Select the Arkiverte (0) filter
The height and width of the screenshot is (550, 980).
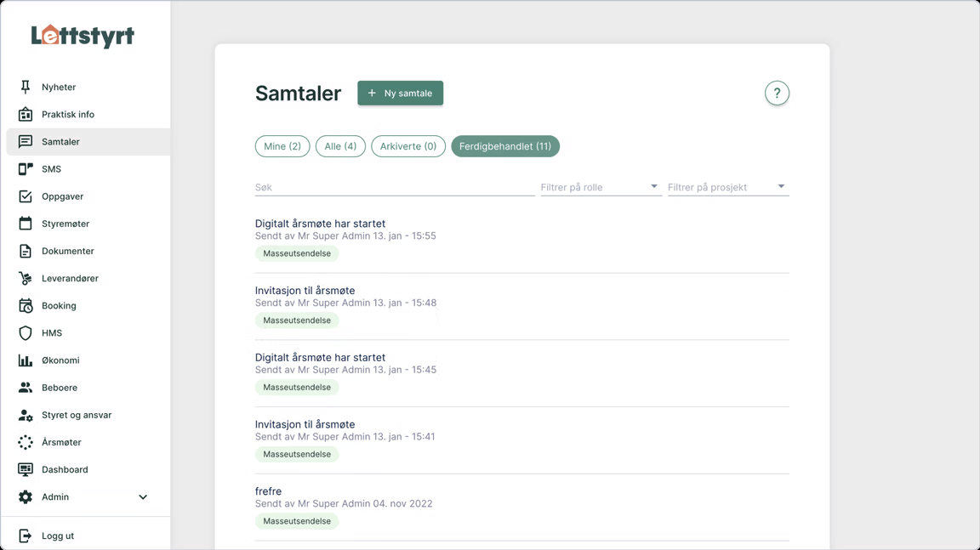coord(408,146)
